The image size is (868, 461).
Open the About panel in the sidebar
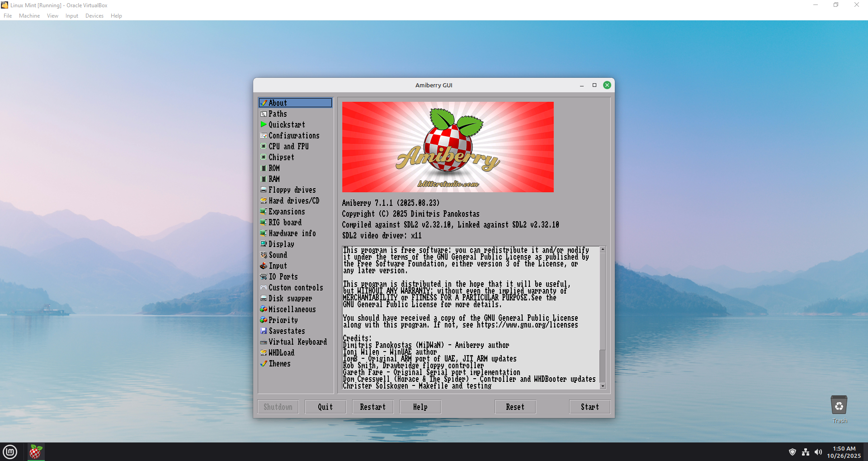point(295,103)
